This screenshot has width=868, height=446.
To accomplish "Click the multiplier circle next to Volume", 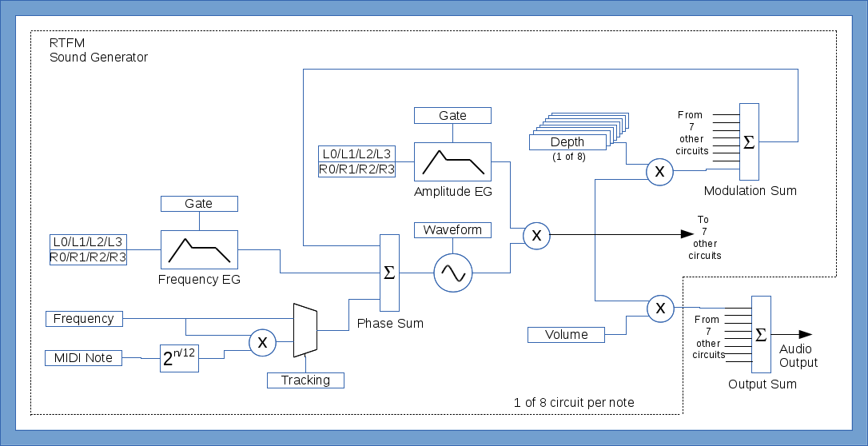I will 660,308.
